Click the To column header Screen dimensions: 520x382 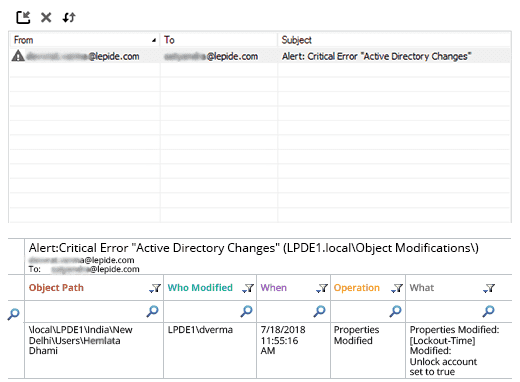click(219, 40)
